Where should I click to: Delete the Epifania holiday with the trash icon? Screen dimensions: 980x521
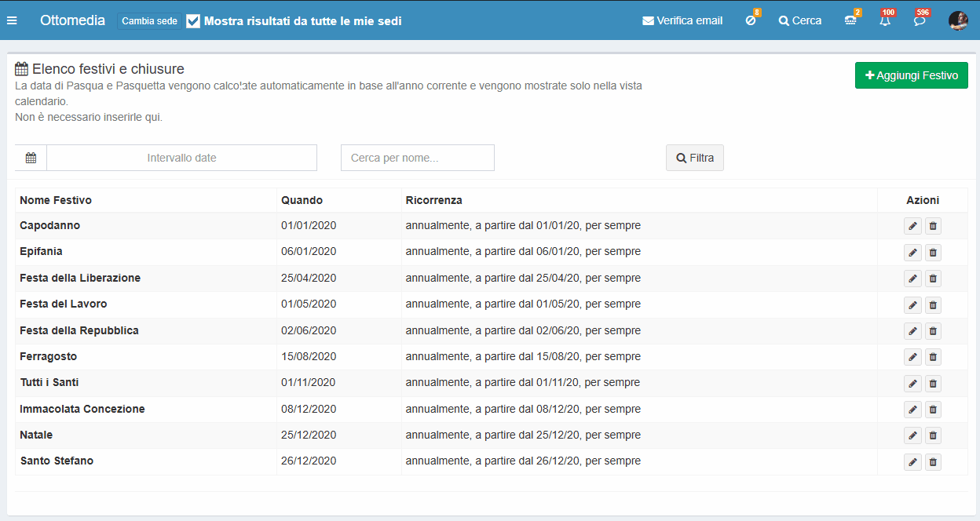(x=933, y=253)
